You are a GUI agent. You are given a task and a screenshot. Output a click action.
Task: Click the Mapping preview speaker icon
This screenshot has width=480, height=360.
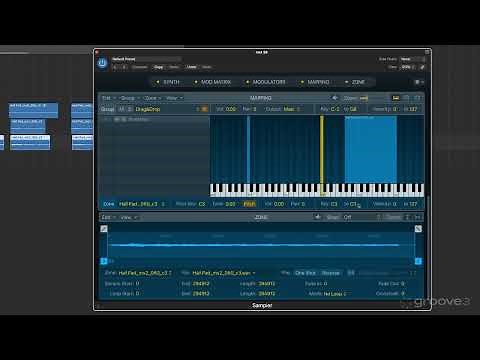click(335, 98)
